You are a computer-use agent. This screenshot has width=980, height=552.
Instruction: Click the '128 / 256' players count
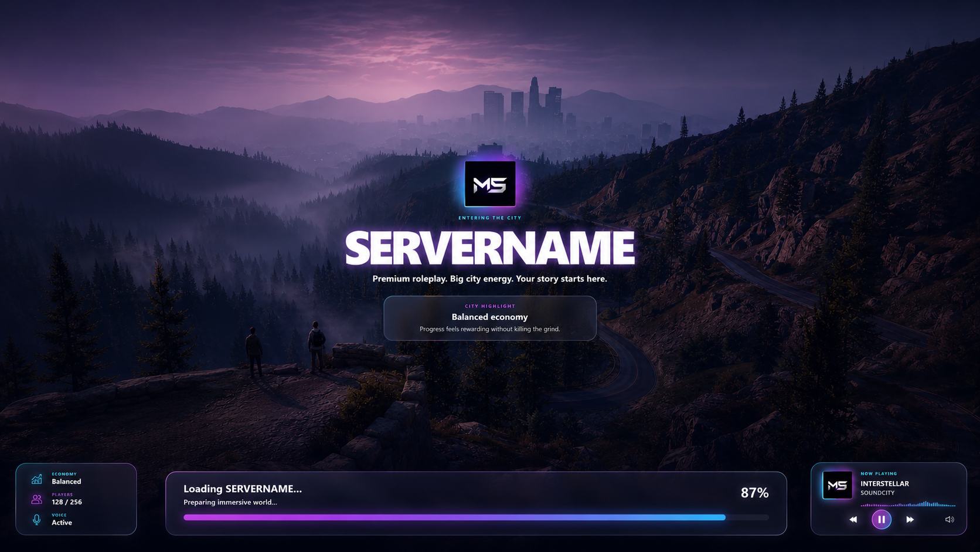tap(67, 502)
